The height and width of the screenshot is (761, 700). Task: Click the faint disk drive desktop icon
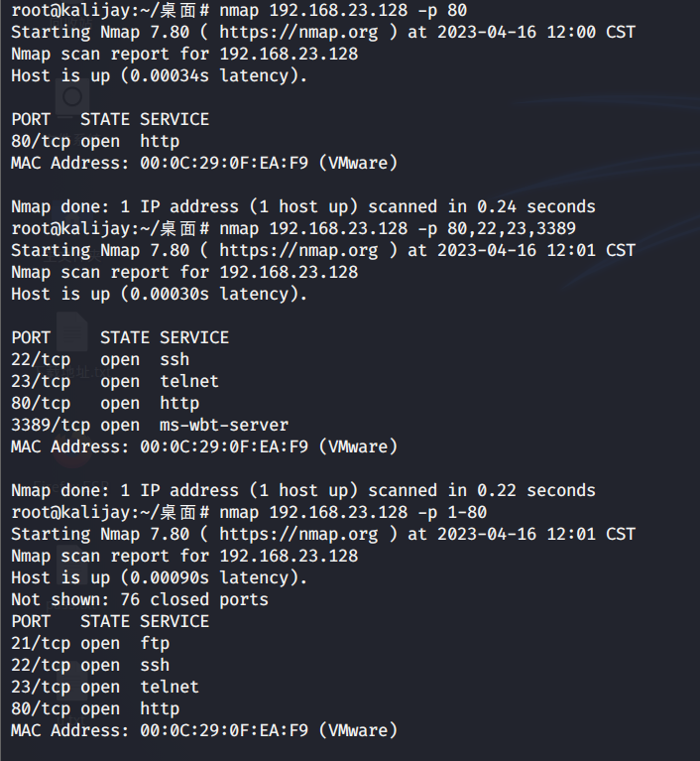71,97
